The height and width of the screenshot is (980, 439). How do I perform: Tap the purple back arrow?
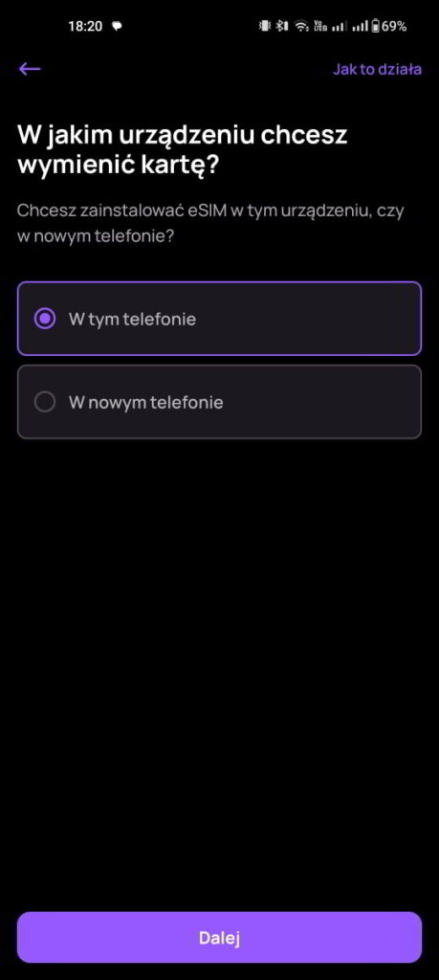30,69
